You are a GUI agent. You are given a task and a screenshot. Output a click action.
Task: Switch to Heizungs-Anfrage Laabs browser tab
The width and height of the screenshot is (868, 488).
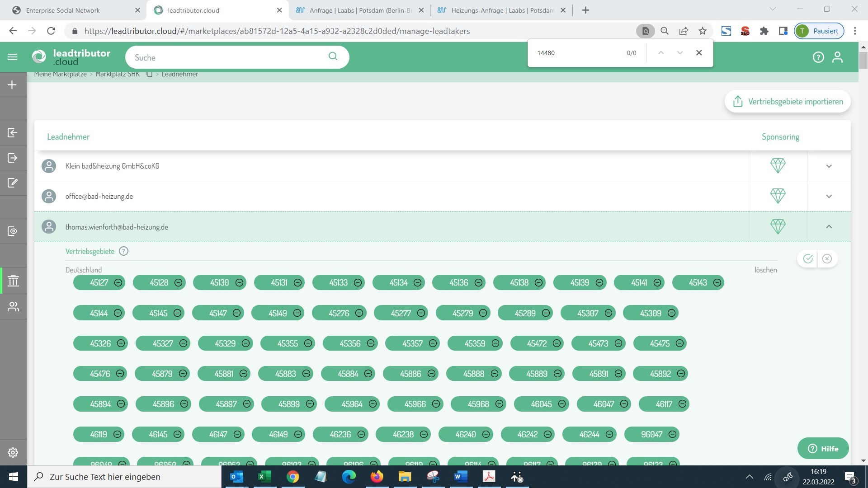(x=502, y=10)
